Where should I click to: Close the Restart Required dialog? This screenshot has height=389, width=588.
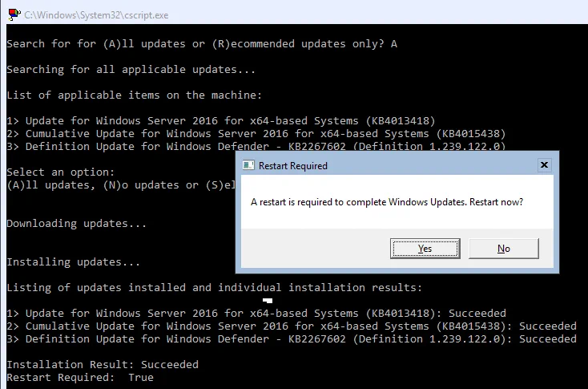point(544,165)
